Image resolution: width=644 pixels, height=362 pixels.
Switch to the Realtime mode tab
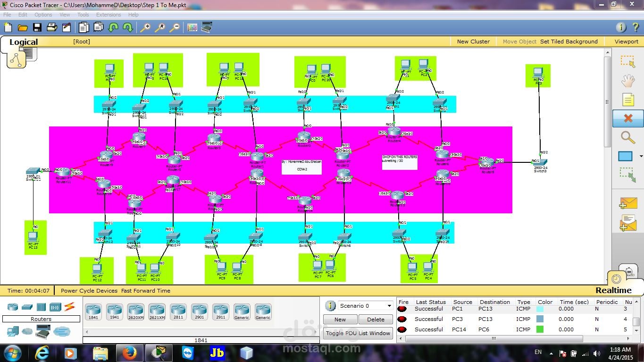613,290
